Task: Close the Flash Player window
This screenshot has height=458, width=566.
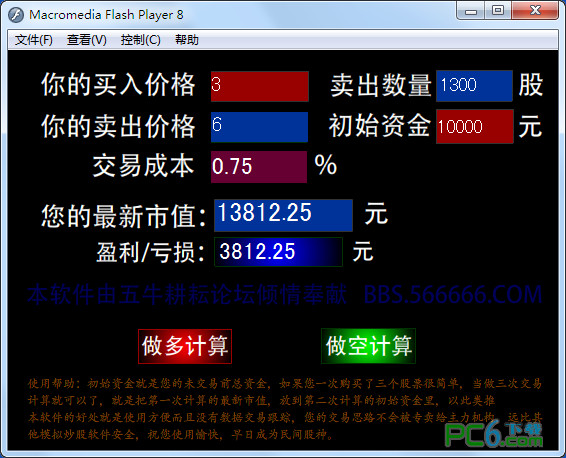Action: [x=535, y=11]
